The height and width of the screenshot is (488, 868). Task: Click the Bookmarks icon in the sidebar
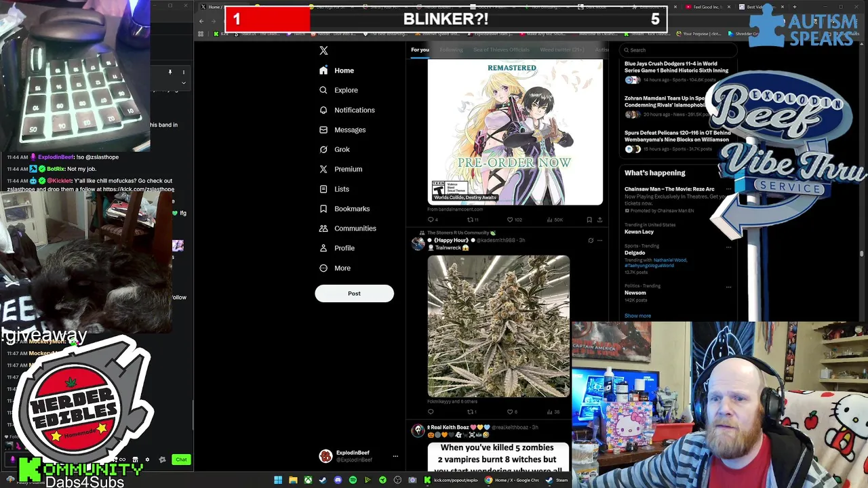pos(323,209)
